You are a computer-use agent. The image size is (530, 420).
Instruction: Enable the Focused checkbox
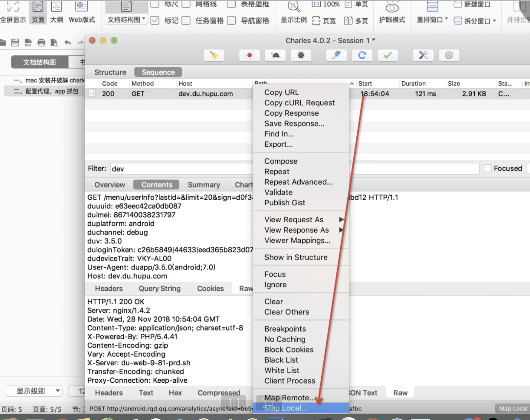[x=488, y=168]
